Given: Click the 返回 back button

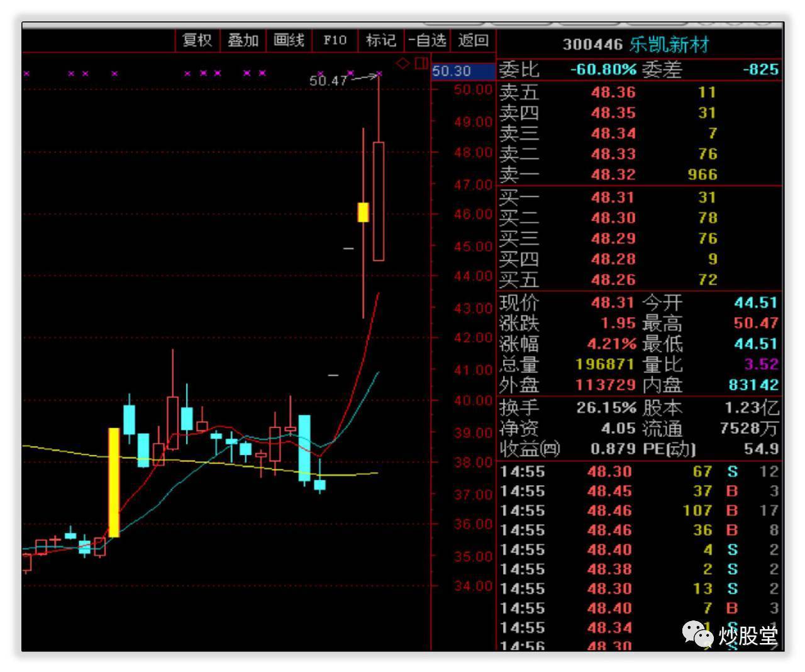Looking at the screenshot, I should click(473, 40).
